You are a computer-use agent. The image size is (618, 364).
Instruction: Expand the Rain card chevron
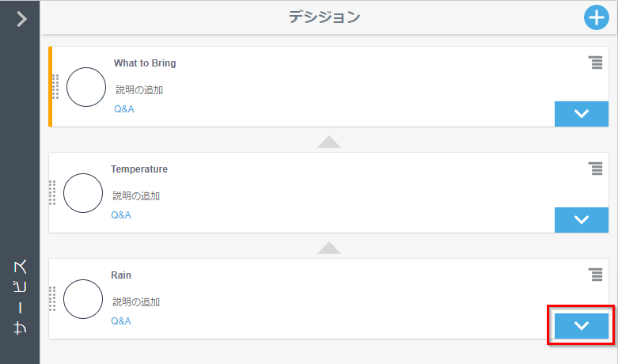(x=582, y=325)
